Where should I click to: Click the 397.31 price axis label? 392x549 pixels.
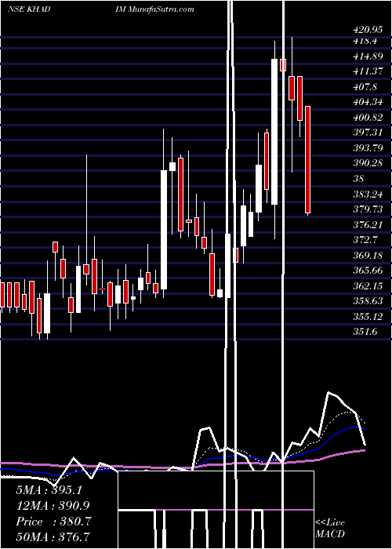click(x=367, y=133)
